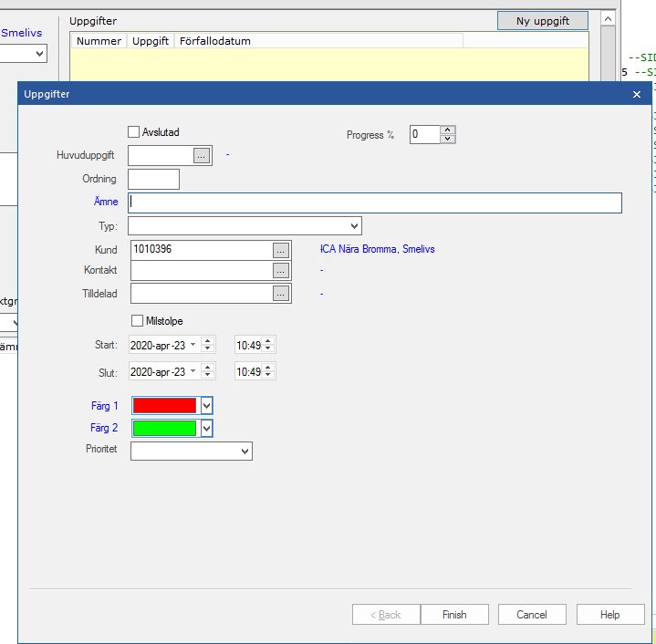Open the Prioritet dropdown

[245, 452]
